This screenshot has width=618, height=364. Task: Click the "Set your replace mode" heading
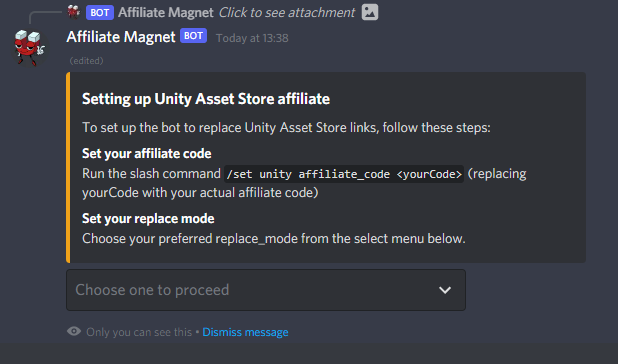point(148,219)
